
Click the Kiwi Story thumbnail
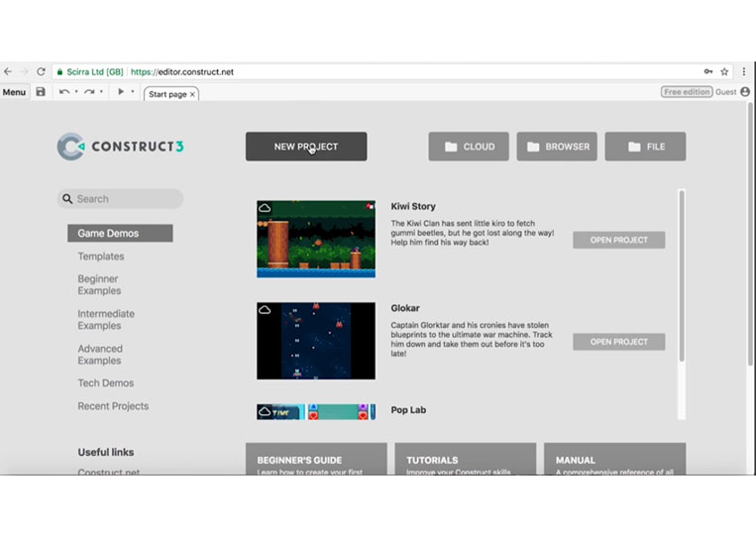[316, 239]
